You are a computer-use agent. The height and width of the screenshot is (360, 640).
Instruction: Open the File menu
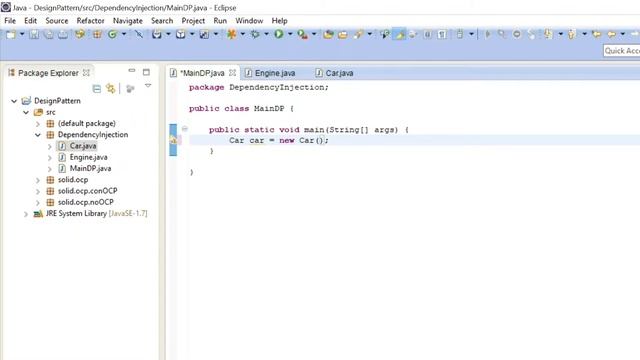tap(10, 21)
